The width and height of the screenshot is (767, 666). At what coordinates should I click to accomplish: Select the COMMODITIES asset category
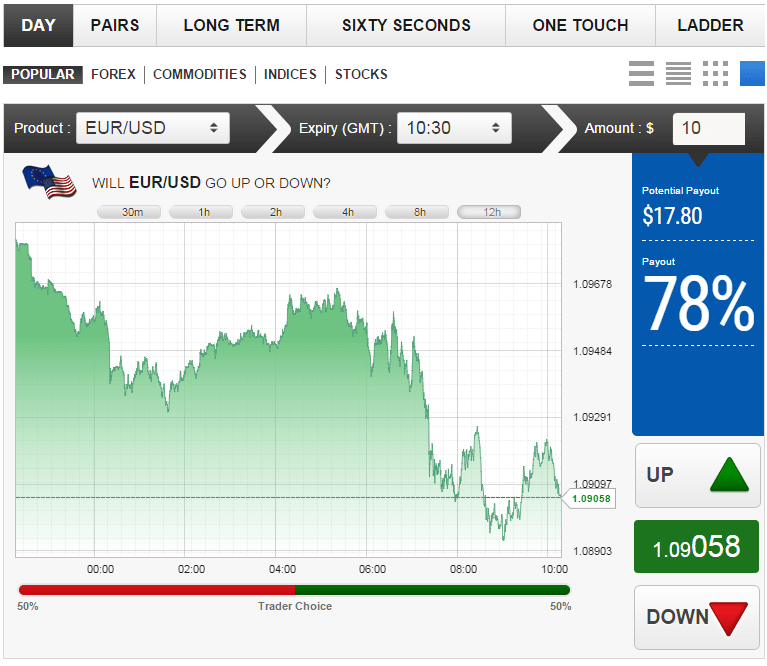coord(200,74)
